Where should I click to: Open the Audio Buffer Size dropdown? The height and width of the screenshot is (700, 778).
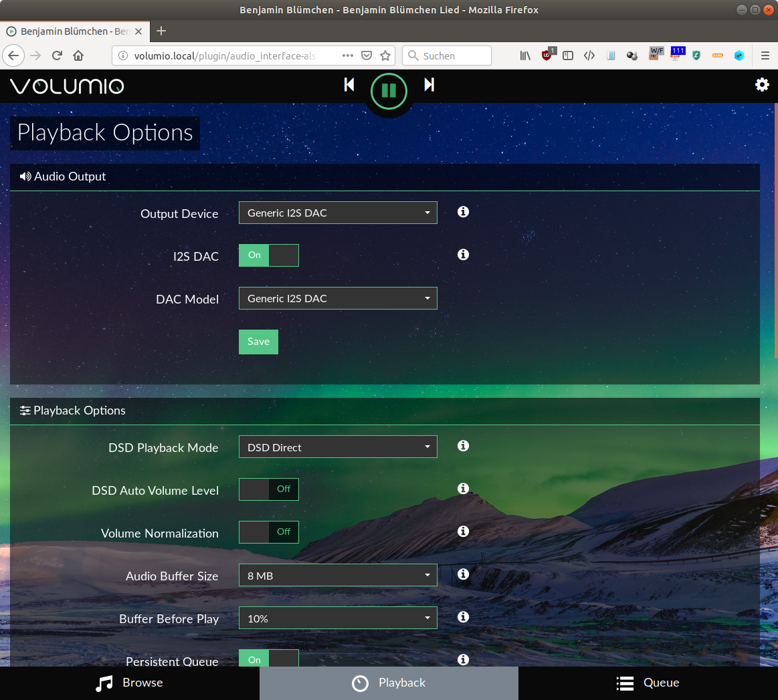pos(338,575)
